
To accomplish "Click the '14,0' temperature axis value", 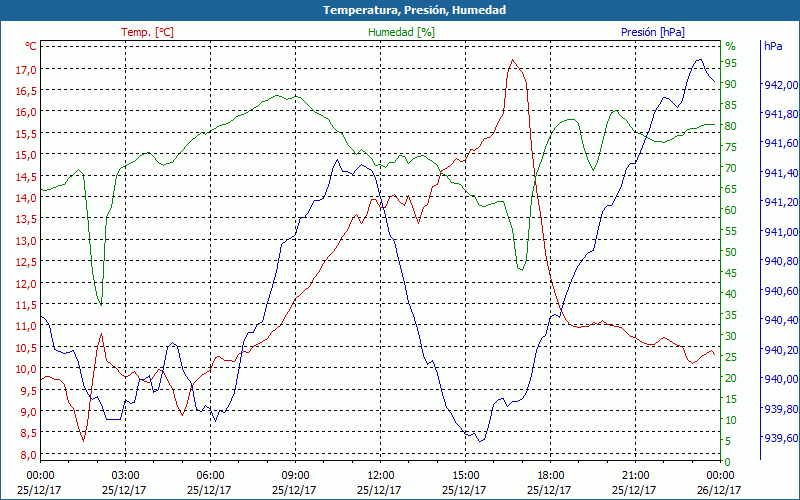I will [x=27, y=198].
